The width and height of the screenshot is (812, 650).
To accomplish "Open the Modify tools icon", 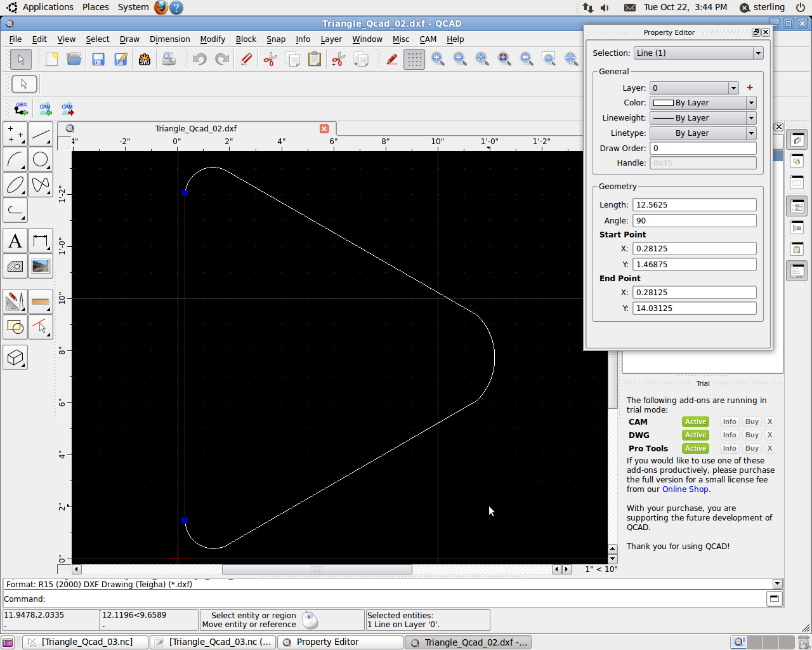I will tap(15, 302).
